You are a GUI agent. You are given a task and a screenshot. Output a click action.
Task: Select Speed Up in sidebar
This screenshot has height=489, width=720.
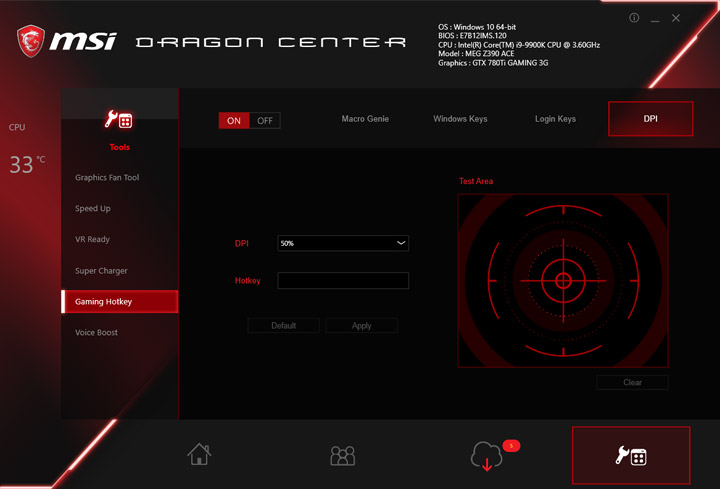(93, 208)
